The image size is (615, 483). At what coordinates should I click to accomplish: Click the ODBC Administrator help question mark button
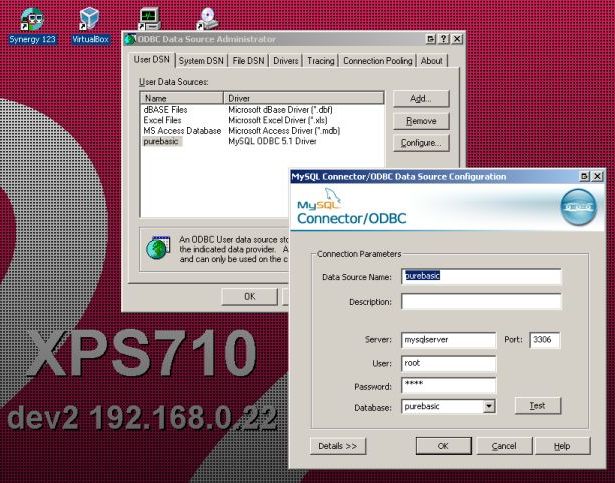click(444, 39)
